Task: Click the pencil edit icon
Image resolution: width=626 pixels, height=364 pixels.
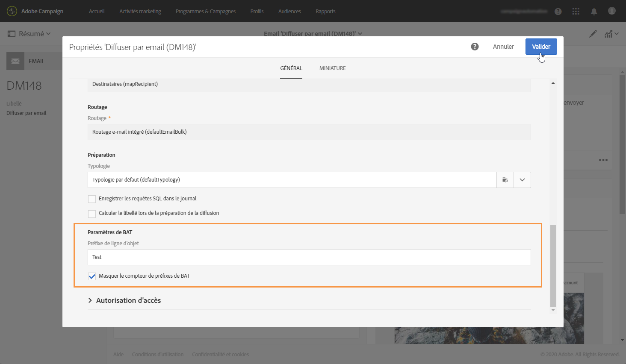Action: click(x=593, y=34)
